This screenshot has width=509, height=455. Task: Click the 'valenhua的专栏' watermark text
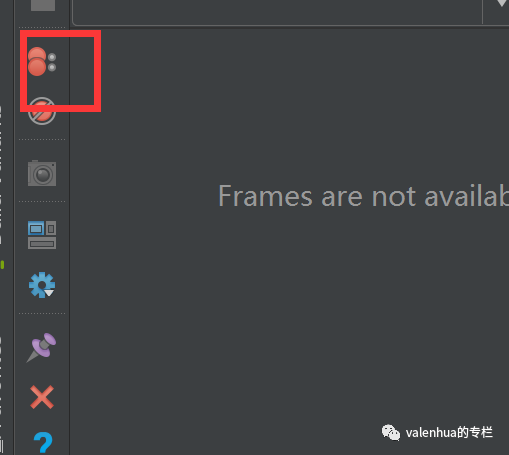pyautogui.click(x=449, y=433)
